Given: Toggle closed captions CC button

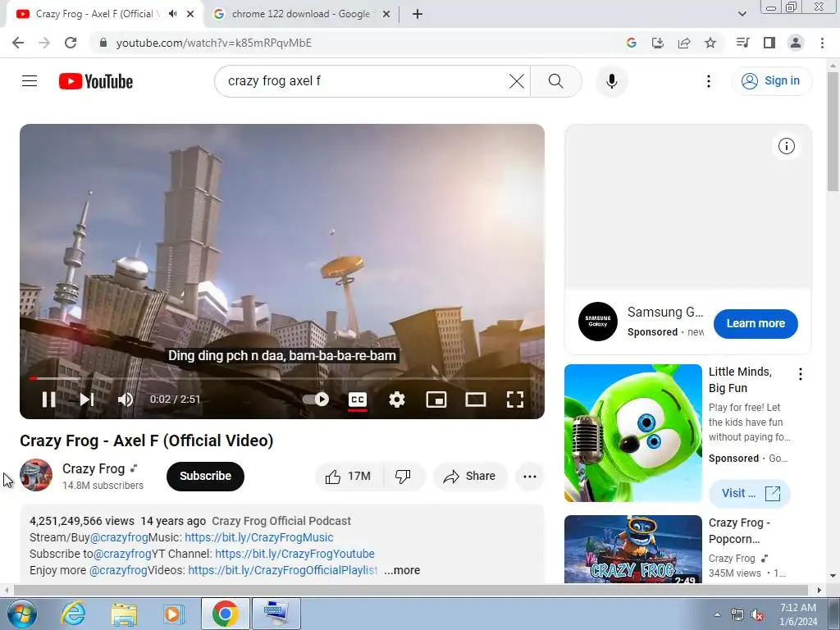Looking at the screenshot, I should pos(358,399).
